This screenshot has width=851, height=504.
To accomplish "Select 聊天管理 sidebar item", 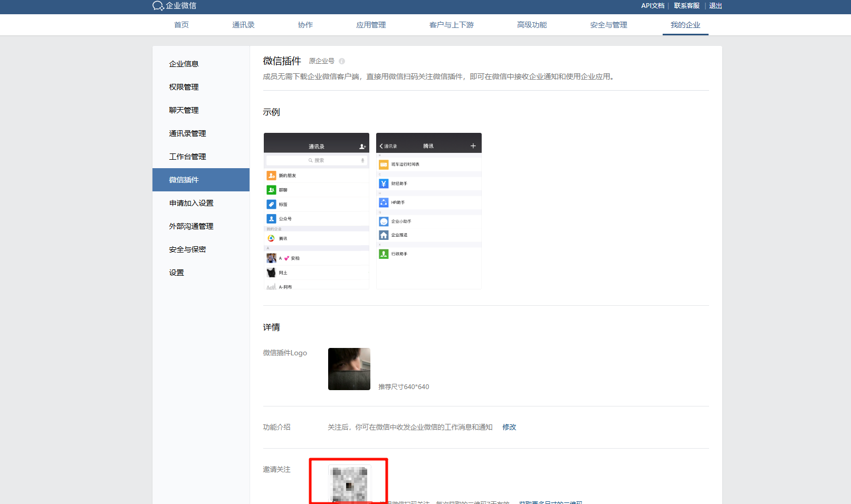I will [184, 110].
